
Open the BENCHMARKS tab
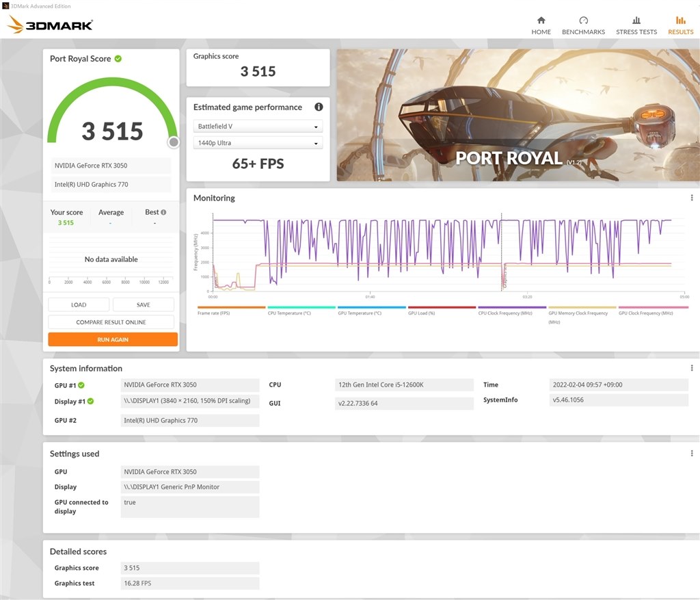(x=583, y=26)
